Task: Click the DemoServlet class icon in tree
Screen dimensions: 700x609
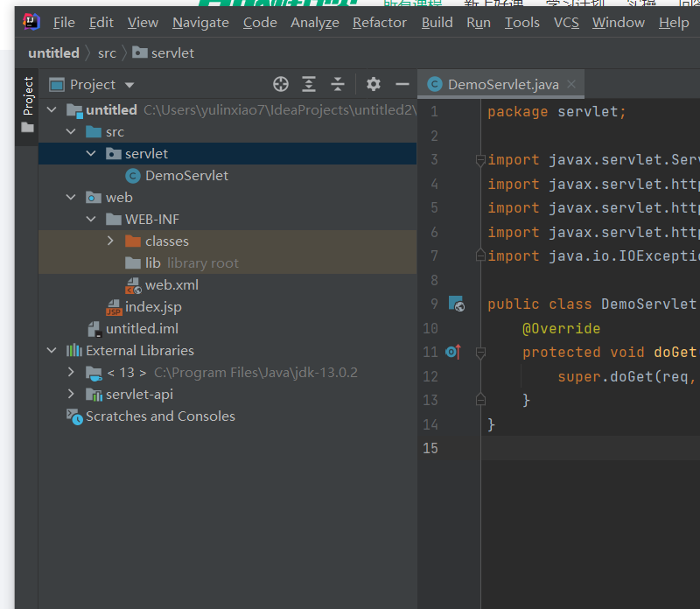Action: pos(133,176)
